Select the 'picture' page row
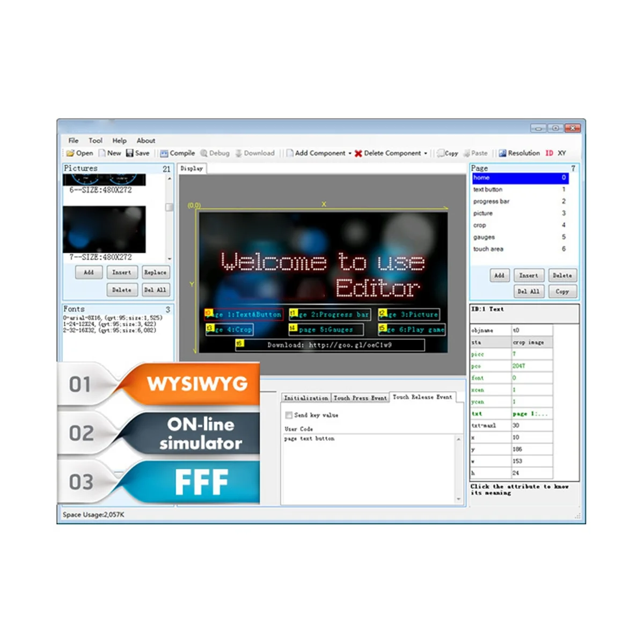 point(520,213)
